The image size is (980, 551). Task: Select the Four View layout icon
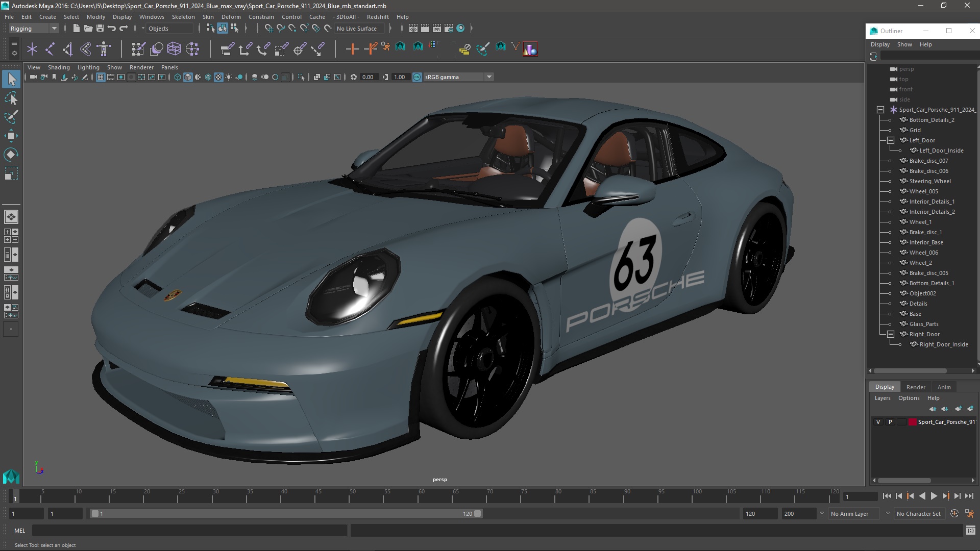click(x=11, y=236)
